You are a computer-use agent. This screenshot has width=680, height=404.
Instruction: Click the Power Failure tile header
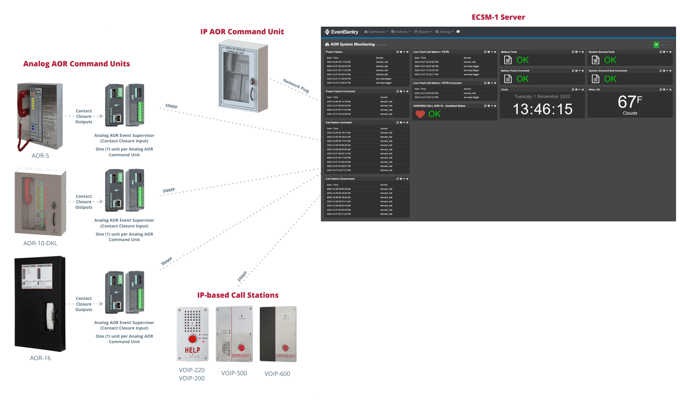coord(367,52)
